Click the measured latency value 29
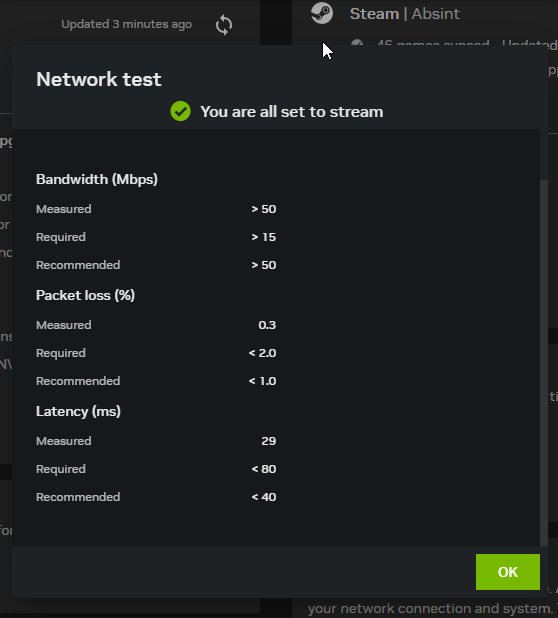558x618 pixels. (269, 441)
